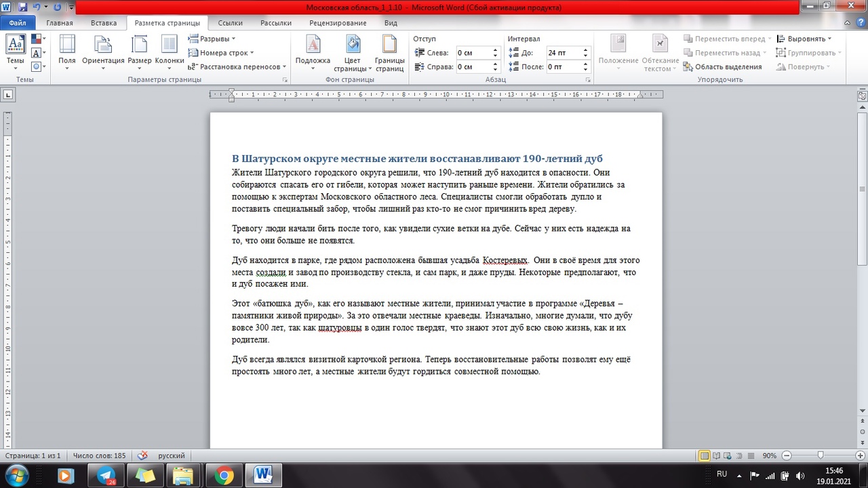The image size is (868, 488).
Task: Open the Поля margins menu
Action: coord(67,52)
